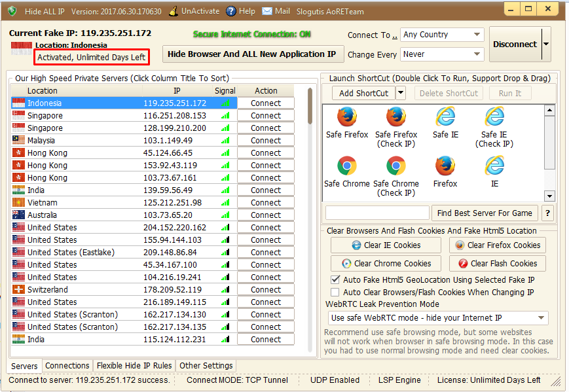Click the Switzerland flag icon
Screen dimensions: 569x392
point(18,289)
